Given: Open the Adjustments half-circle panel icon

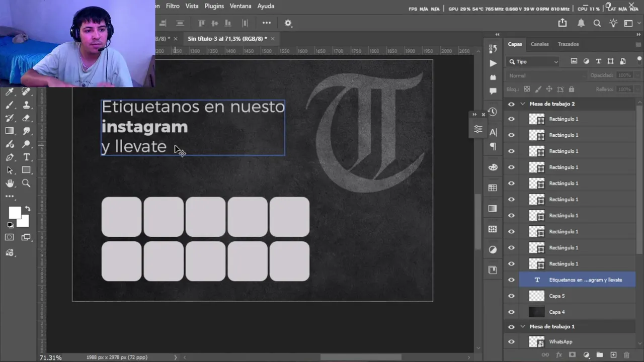Looking at the screenshot, I should [493, 249].
